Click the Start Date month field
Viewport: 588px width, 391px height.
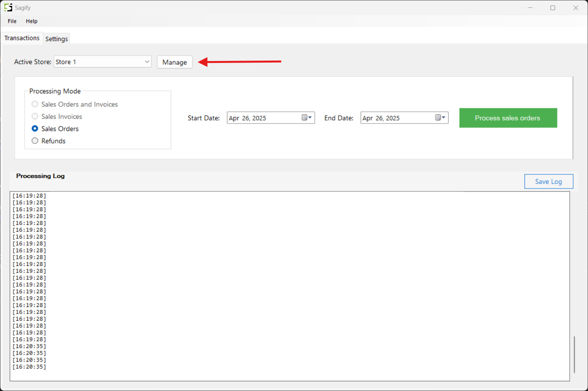pyautogui.click(x=234, y=118)
